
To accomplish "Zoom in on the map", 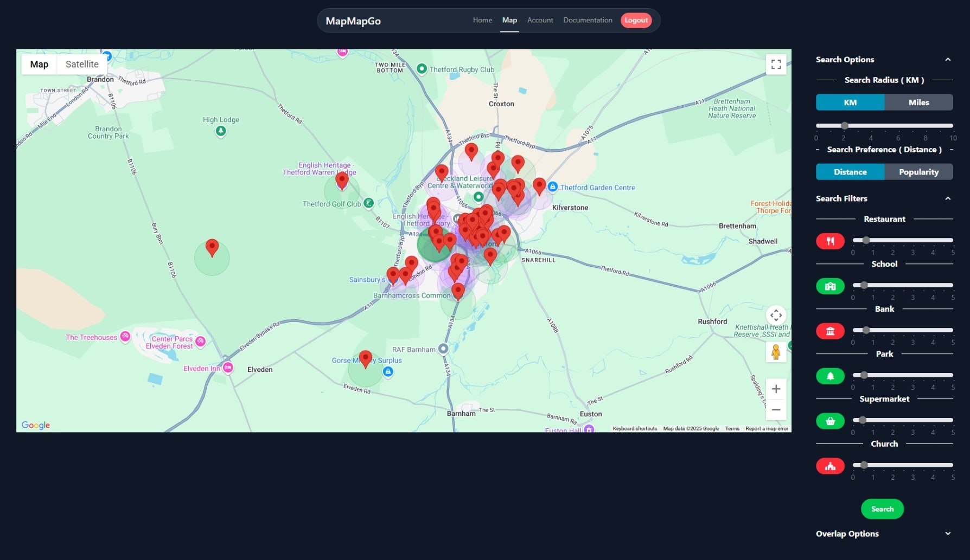I will 776,389.
